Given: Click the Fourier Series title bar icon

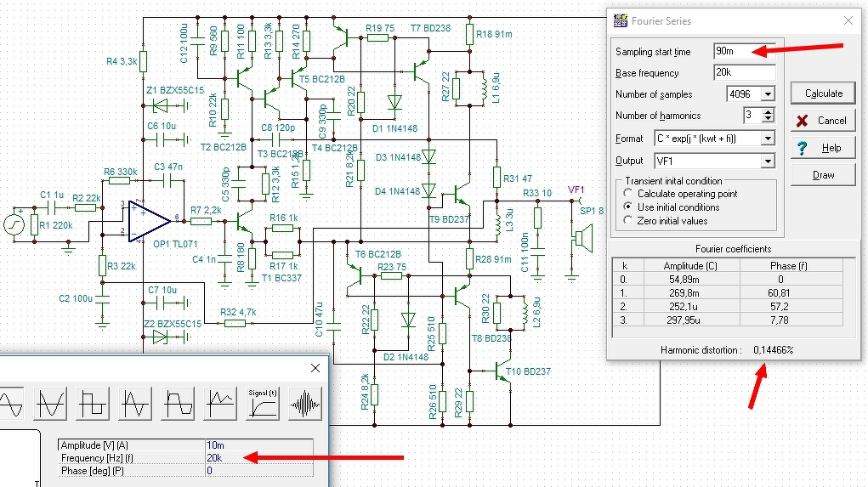Looking at the screenshot, I should [620, 21].
